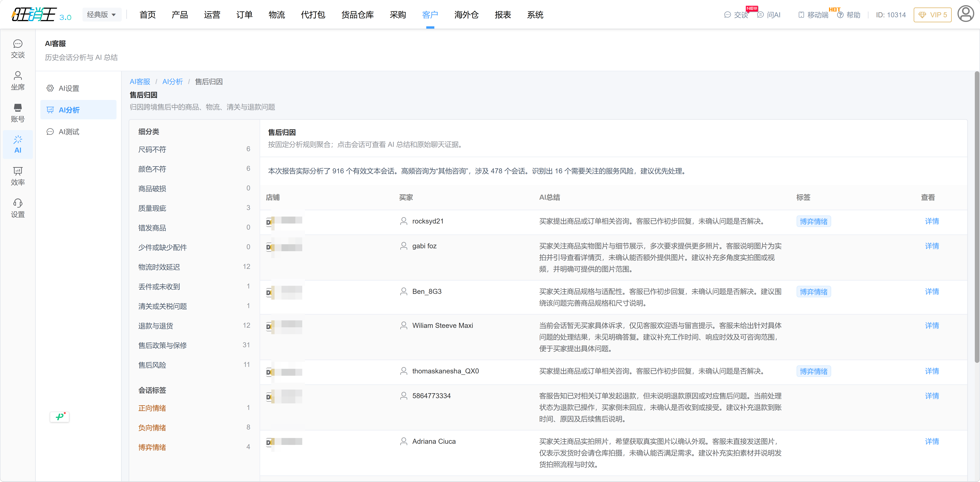Screen dimensions: 980x482
Task: Select 博弈情绪 under 会话标签
Action: coord(194,447)
